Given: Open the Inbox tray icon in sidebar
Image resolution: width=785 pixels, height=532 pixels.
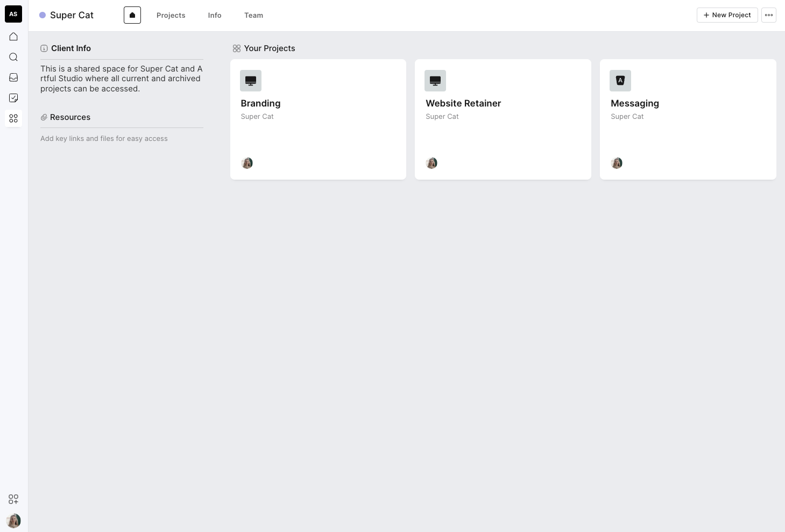Looking at the screenshot, I should point(13,77).
